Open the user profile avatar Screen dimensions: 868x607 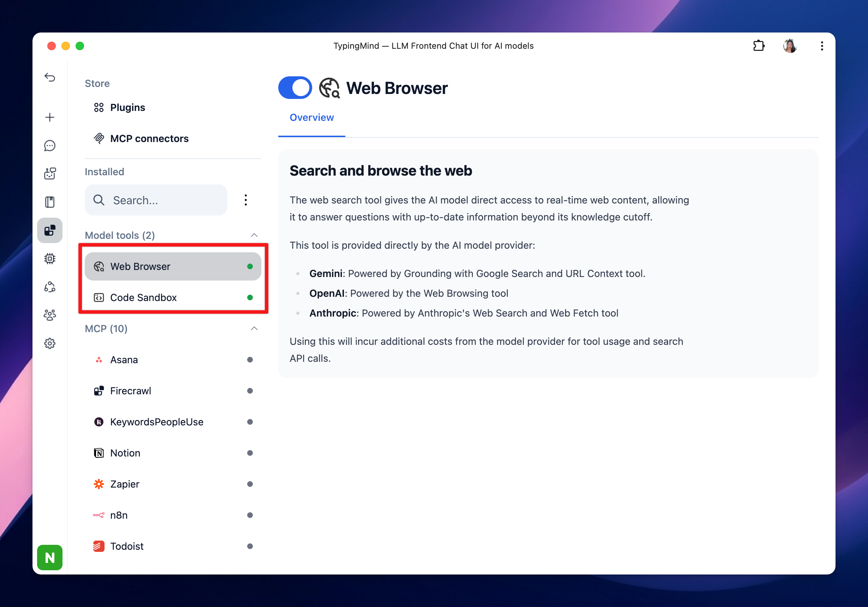[790, 46]
